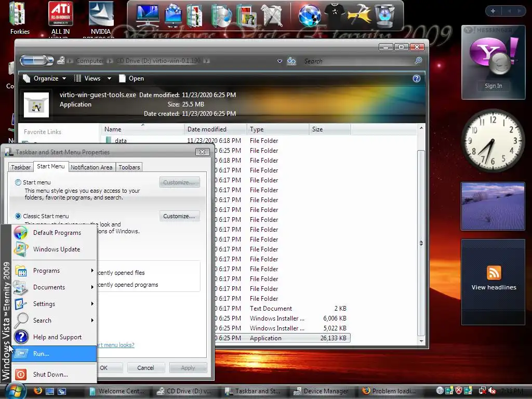Viewport: 532px width, 399px height.
Task: Open the back/forward recent pages dropdown
Action: pyautogui.click(x=50, y=61)
